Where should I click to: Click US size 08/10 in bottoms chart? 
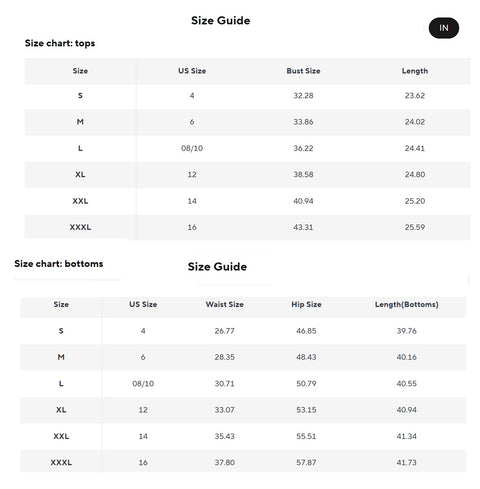click(x=143, y=384)
